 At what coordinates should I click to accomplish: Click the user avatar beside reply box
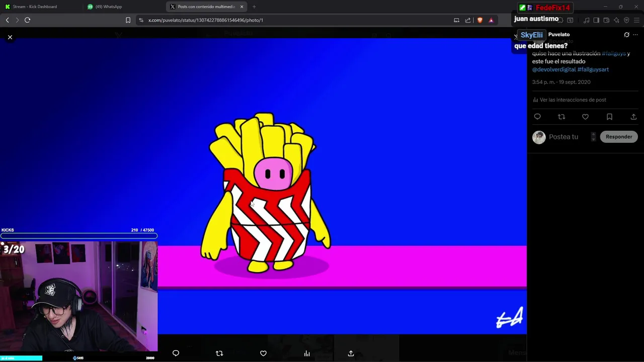point(539,137)
